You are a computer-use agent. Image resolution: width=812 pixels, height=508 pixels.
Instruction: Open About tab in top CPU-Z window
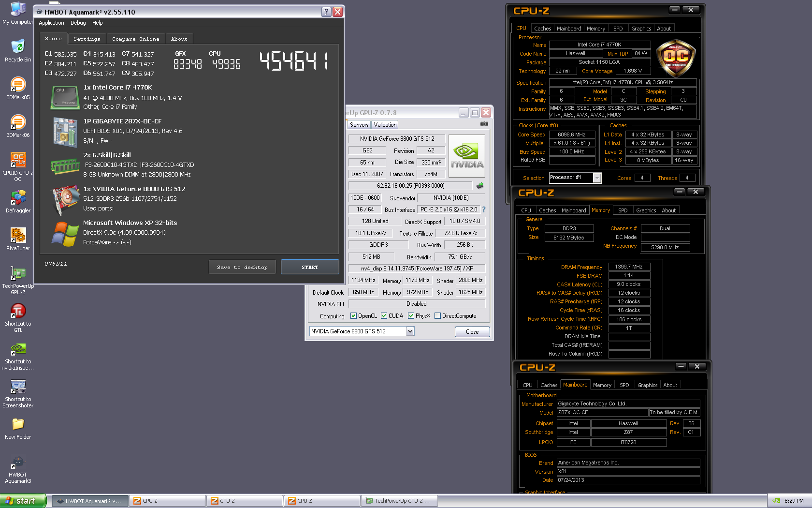[664, 29]
